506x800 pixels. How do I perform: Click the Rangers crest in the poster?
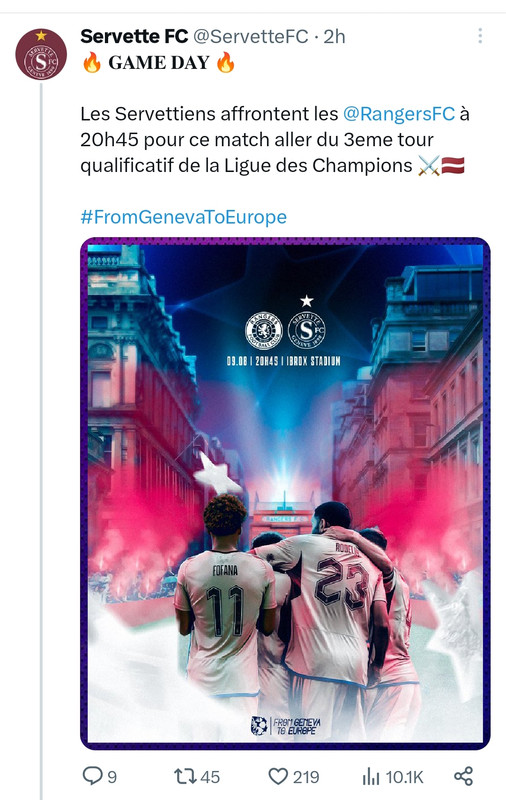[264, 330]
